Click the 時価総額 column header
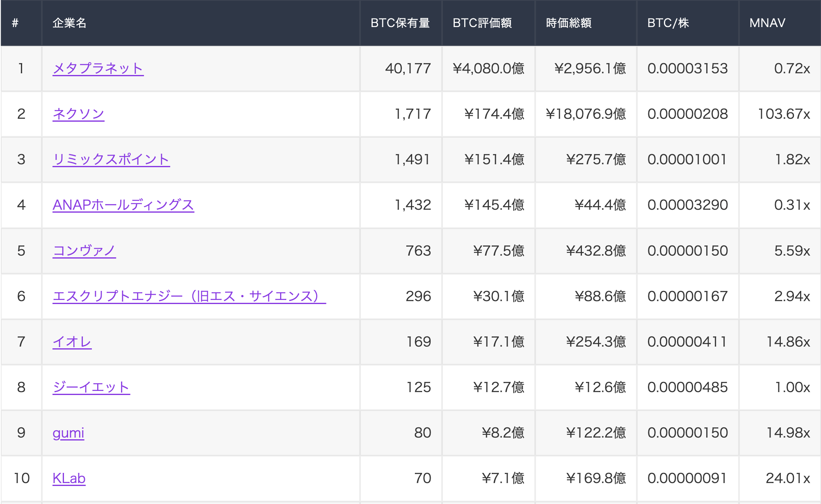 point(586,23)
